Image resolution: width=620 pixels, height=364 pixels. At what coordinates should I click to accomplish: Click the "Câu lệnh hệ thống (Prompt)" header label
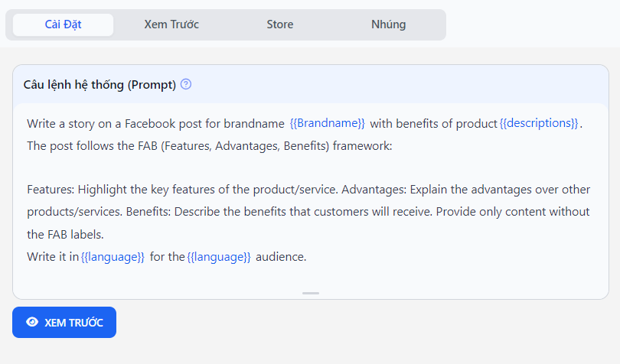(100, 84)
